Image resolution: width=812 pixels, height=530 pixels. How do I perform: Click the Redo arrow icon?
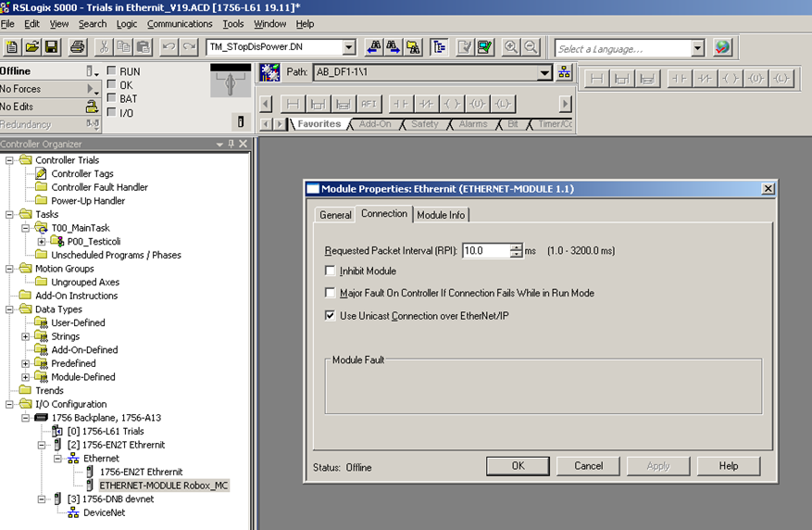click(189, 47)
